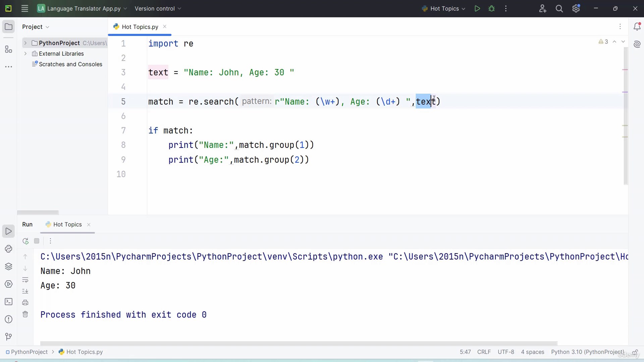Close the Hot Topics run tab

[89, 225]
